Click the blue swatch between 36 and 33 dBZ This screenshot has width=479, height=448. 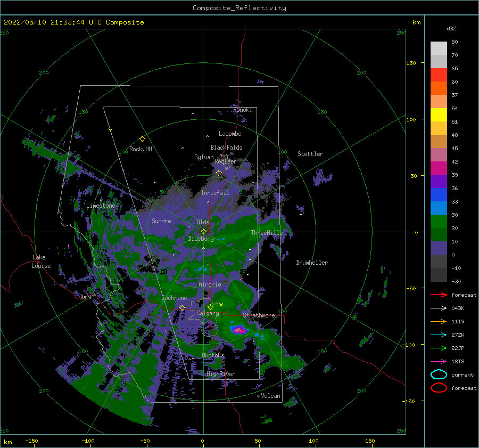pyautogui.click(x=439, y=194)
